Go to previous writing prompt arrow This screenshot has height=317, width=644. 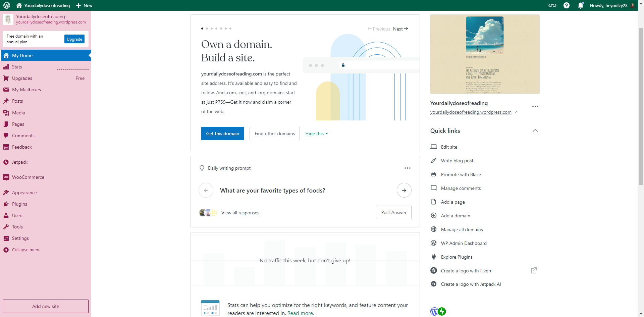pos(206,190)
